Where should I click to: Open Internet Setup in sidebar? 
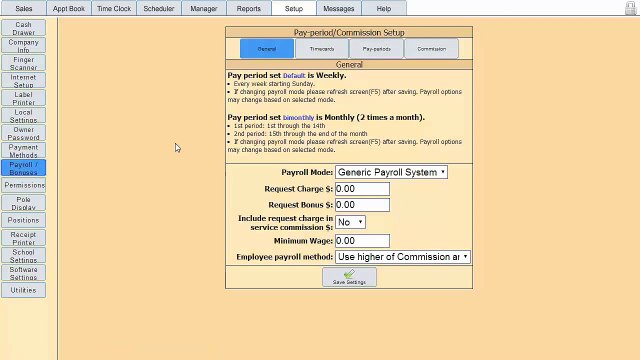click(23, 81)
